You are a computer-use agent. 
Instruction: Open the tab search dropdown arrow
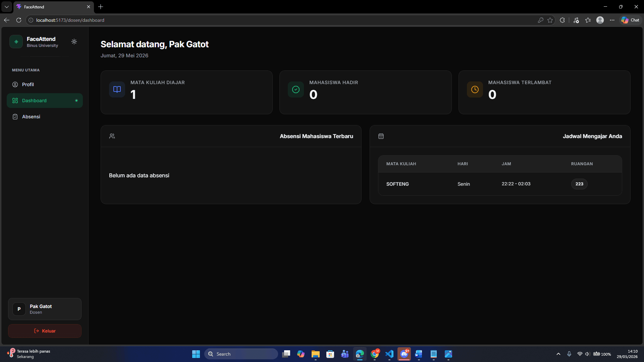click(x=7, y=7)
